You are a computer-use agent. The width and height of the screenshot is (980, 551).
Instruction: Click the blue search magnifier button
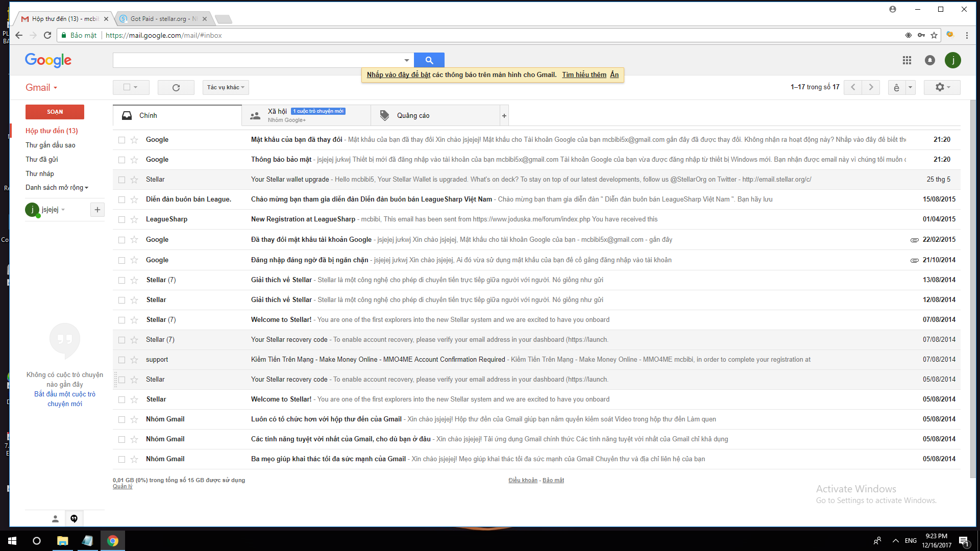[429, 60]
